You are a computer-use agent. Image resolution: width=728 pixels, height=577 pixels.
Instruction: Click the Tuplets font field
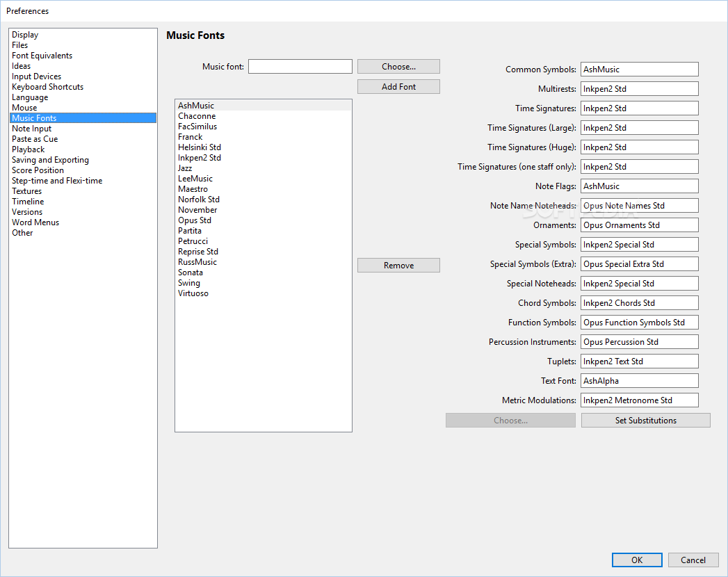tap(639, 361)
